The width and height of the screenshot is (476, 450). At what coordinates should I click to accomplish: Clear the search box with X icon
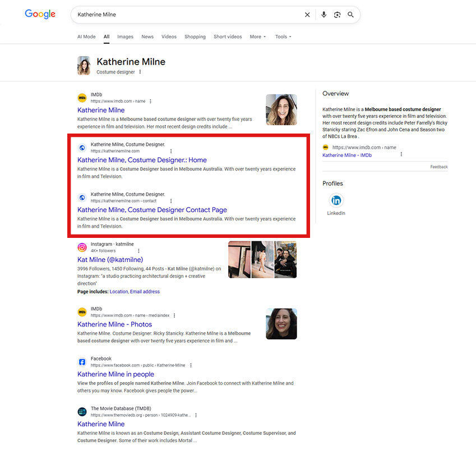coord(307,15)
